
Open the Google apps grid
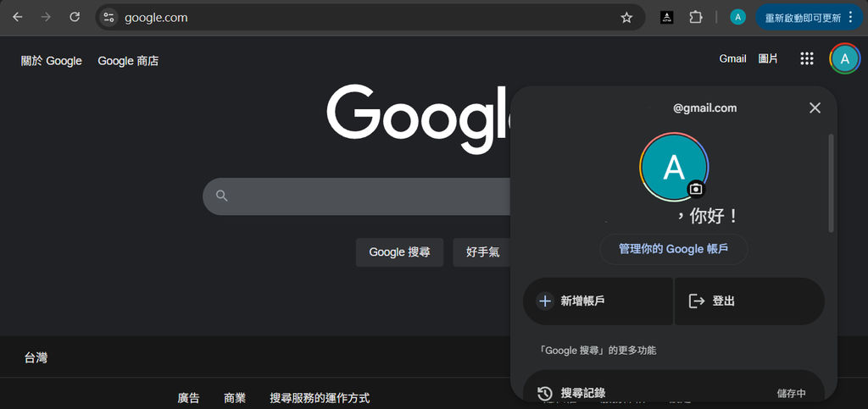pyautogui.click(x=807, y=58)
